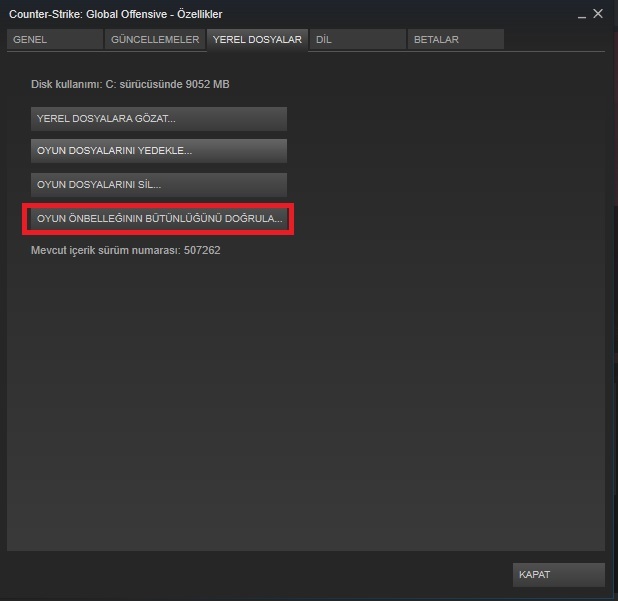Viewport: 618px width, 601px height.
Task: Click the 9052 MB disk size value
Action: [x=207, y=84]
